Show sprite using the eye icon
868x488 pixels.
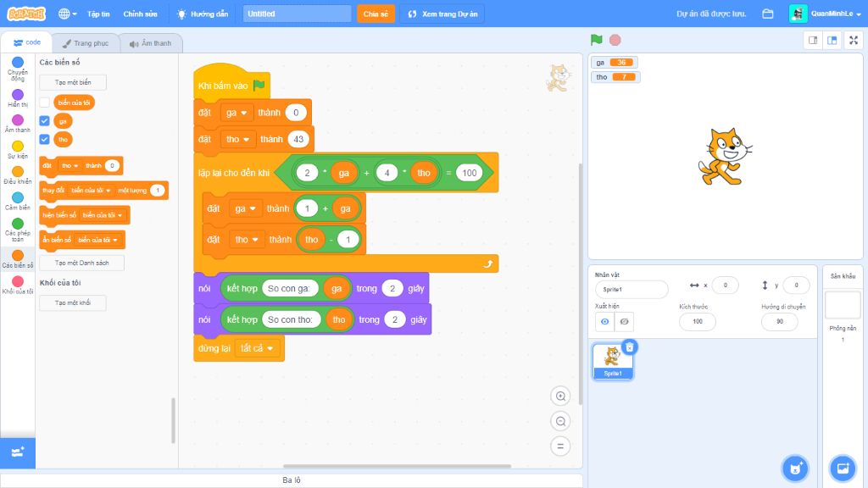coord(604,321)
